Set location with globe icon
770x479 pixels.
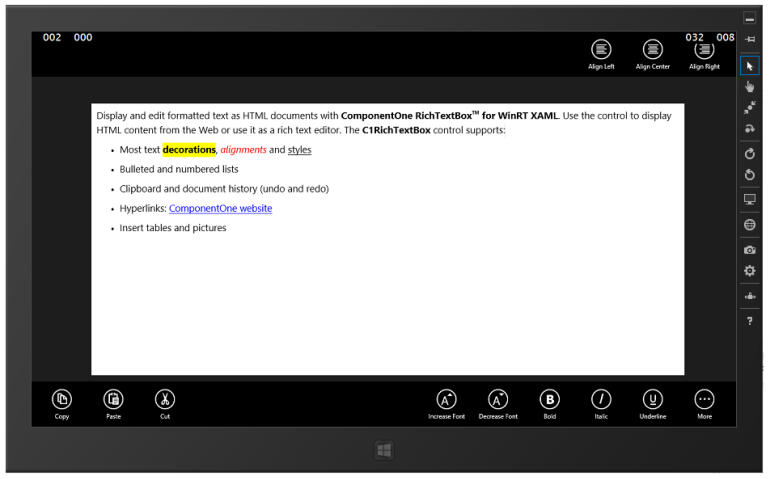pos(749,225)
